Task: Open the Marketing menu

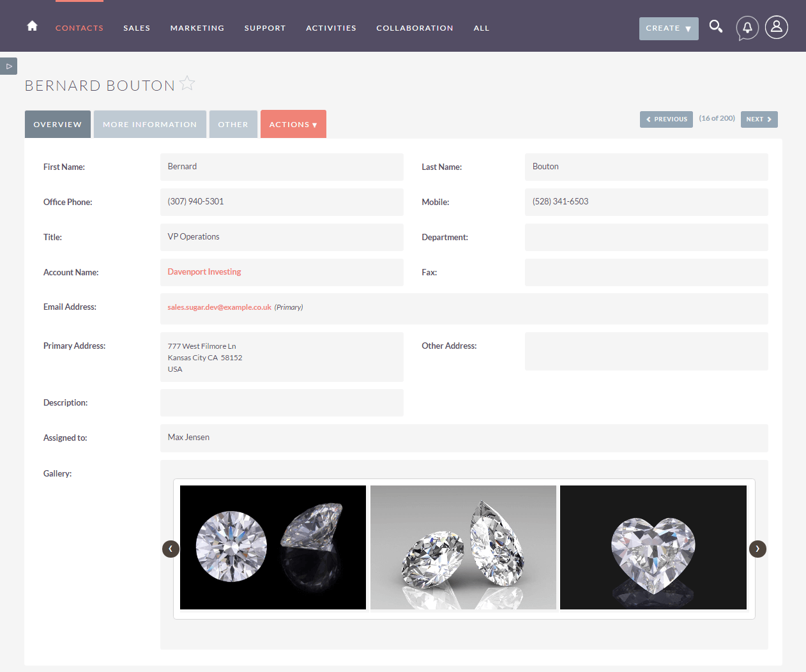Action: point(197,28)
